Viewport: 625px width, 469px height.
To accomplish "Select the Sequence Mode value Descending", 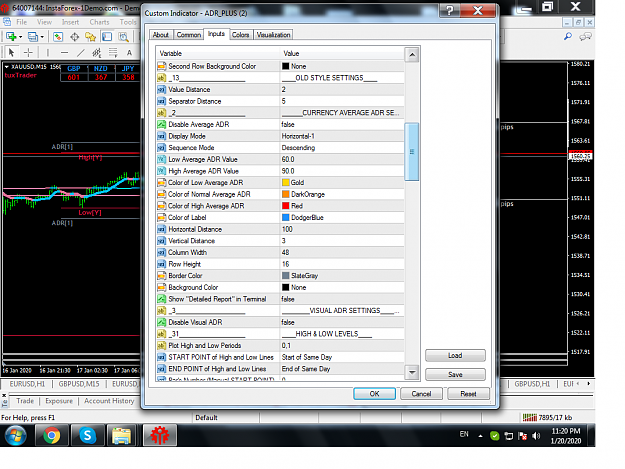I will pos(342,147).
